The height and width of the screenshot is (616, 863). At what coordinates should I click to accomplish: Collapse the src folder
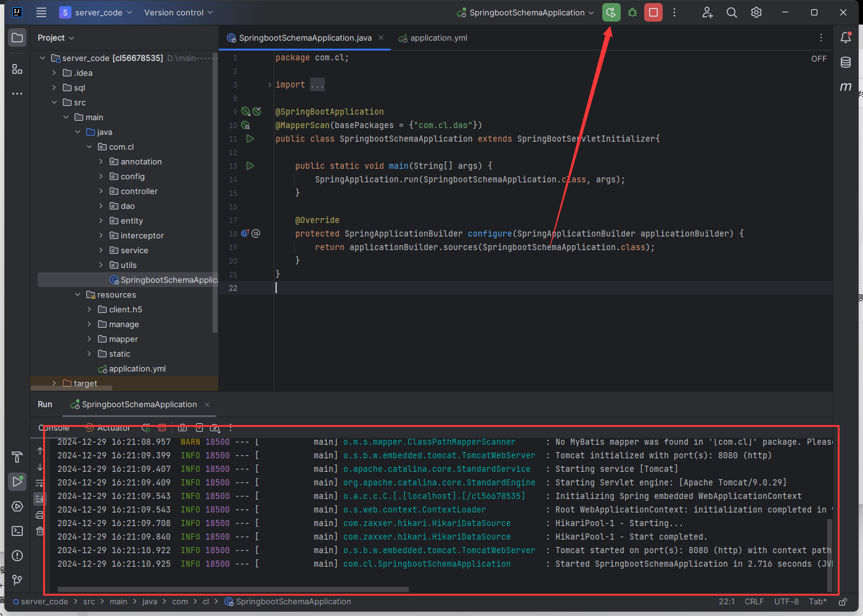pos(54,102)
